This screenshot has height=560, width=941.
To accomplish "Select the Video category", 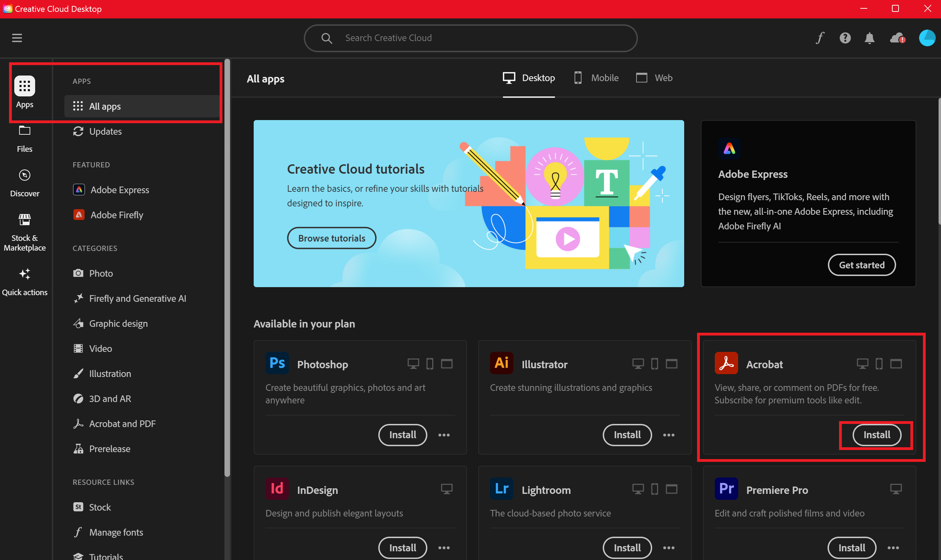I will pos(93,349).
